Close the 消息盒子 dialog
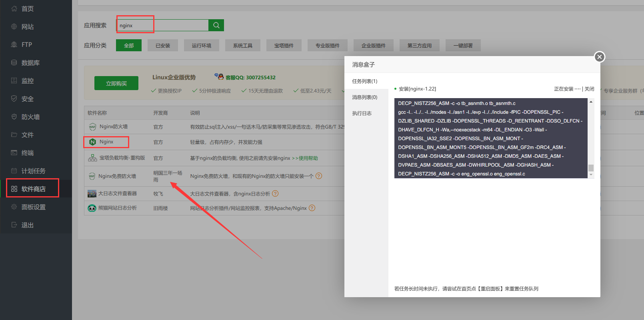644x320 pixels. [x=599, y=57]
